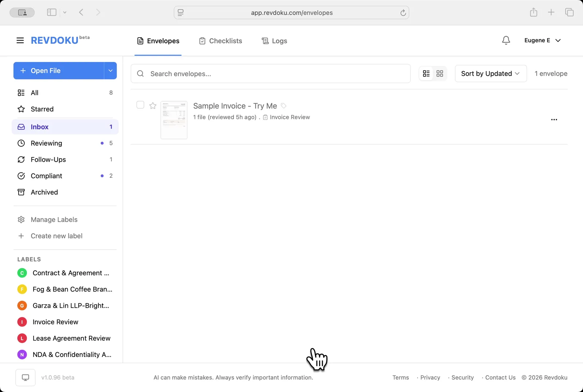
Task: Select the checkbox for Sample Invoice envelope
Action: [x=140, y=105]
